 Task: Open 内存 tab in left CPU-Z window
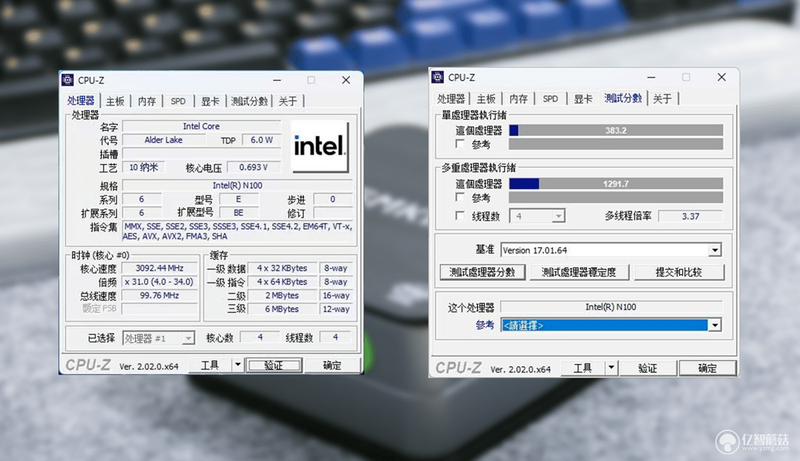point(147,101)
